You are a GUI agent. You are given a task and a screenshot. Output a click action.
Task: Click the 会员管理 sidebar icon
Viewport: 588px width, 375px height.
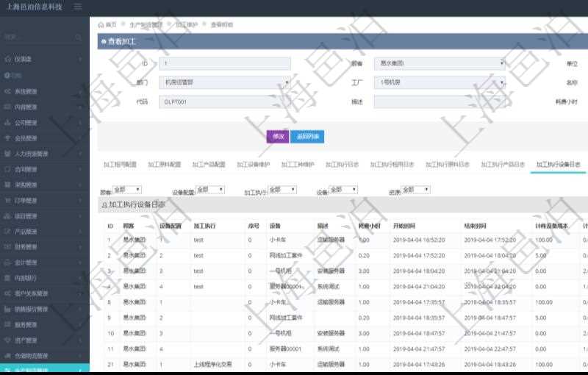[7, 138]
